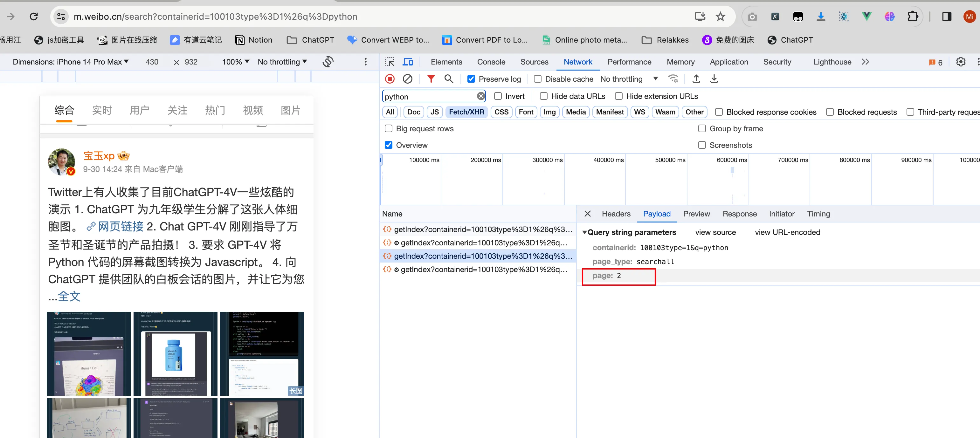Open DevTools settings gear
This screenshot has width=980, height=438.
[961, 62]
